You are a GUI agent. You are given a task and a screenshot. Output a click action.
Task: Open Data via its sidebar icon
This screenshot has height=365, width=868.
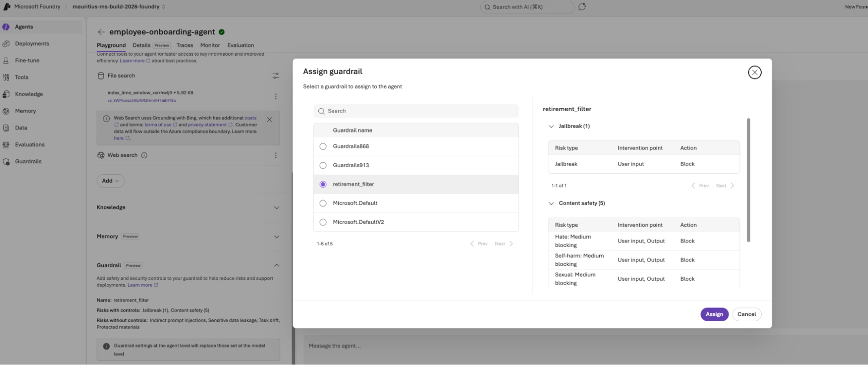(6, 128)
